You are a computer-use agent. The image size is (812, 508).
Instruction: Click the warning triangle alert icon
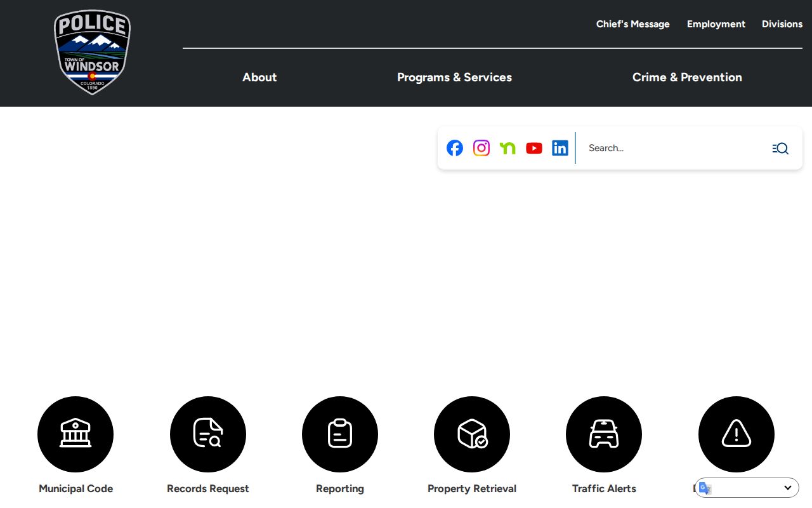tap(737, 434)
